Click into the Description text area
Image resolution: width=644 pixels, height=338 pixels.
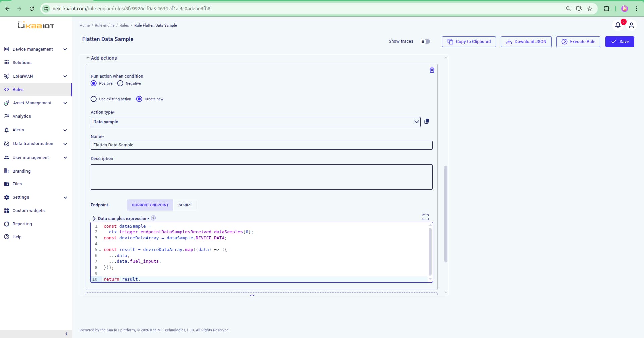pos(261,177)
